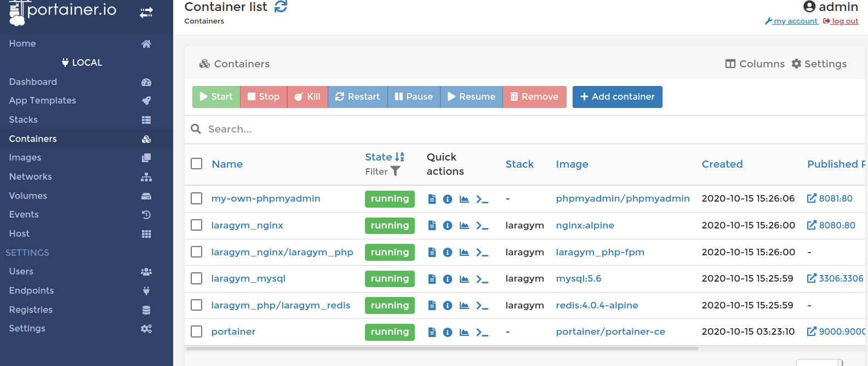The width and height of the screenshot is (868, 366).
Task: Click the Restart button
Action: (x=358, y=97)
